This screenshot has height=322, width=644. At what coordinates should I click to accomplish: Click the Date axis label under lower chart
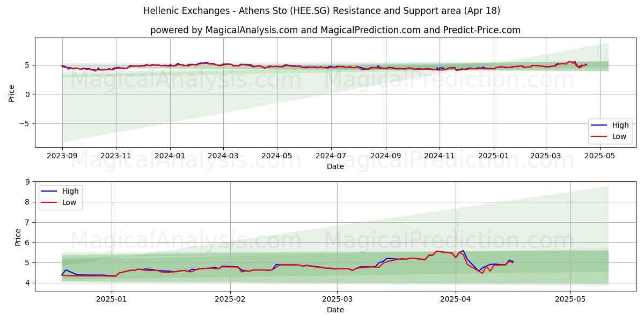(335, 310)
